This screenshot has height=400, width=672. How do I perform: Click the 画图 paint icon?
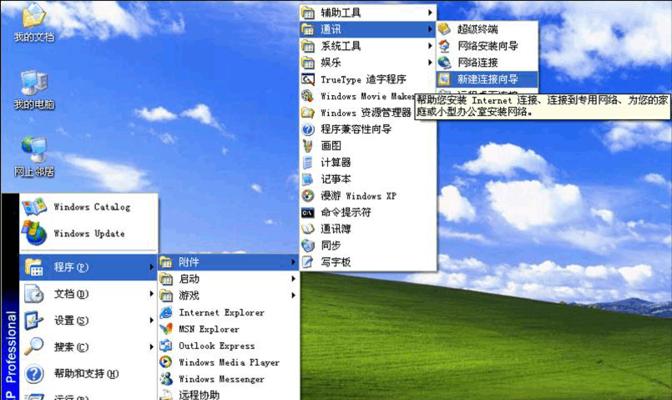click(x=308, y=146)
